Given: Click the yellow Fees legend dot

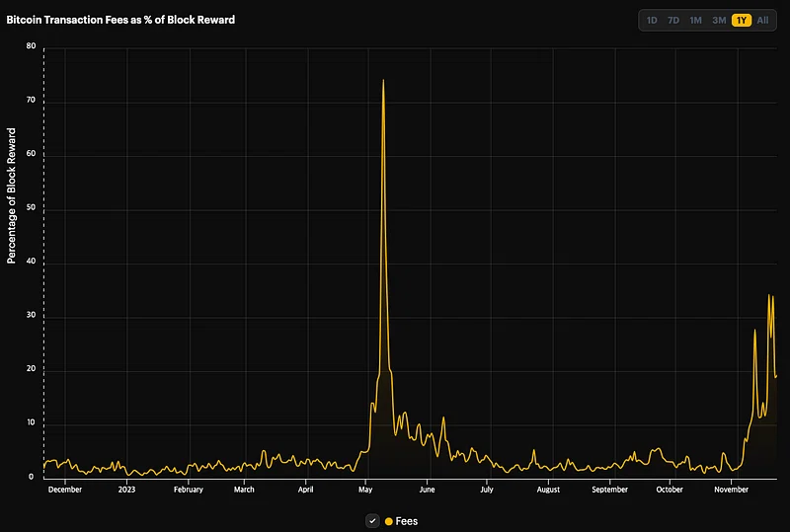Looking at the screenshot, I should click(x=388, y=521).
